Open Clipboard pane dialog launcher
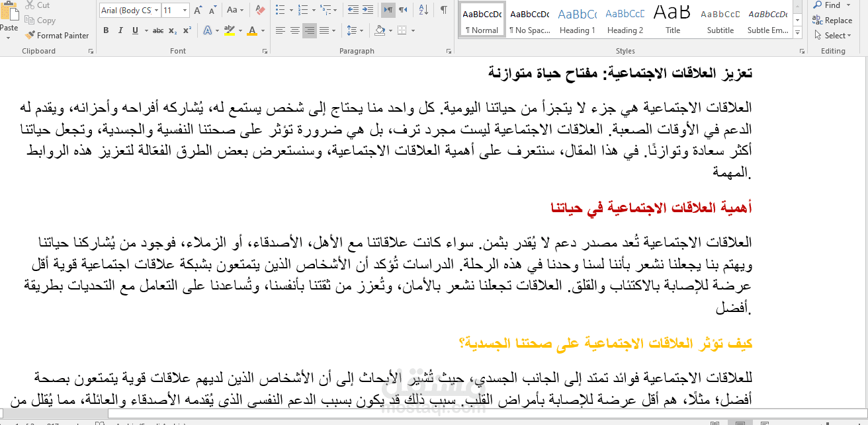Image resolution: width=868 pixels, height=425 pixels. tap(91, 51)
